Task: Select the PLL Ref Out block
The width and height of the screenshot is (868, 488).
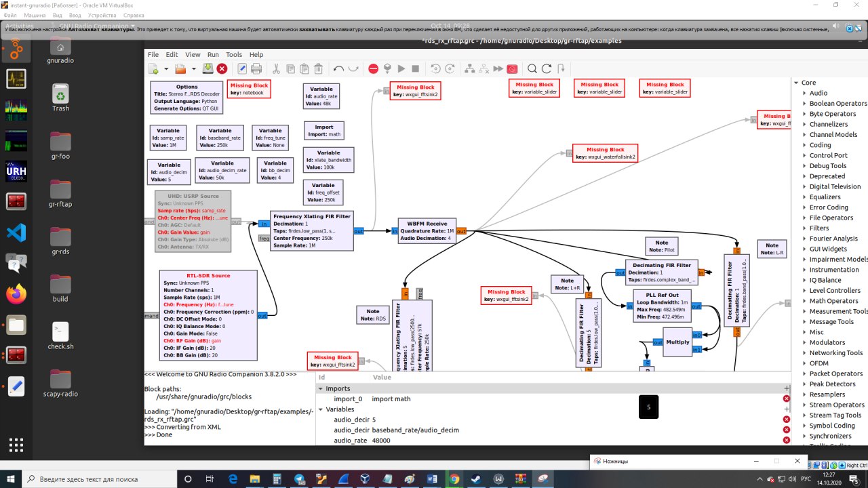Action: pyautogui.click(x=662, y=306)
